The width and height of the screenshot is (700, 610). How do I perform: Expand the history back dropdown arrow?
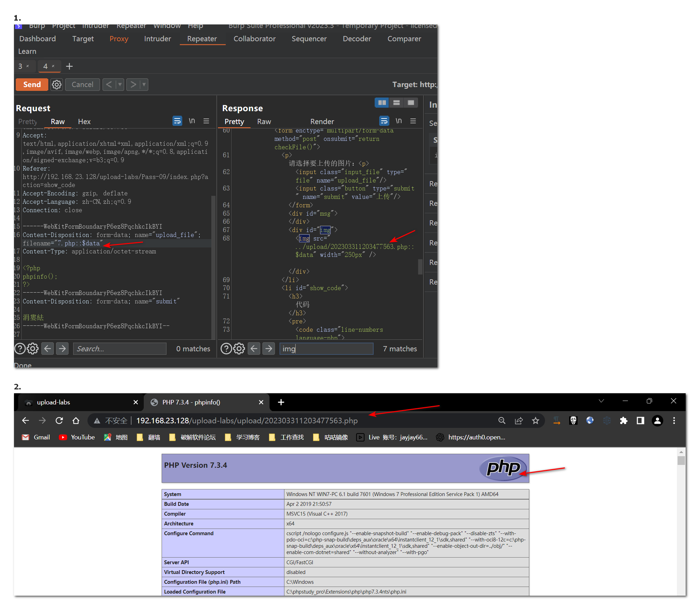click(x=120, y=85)
